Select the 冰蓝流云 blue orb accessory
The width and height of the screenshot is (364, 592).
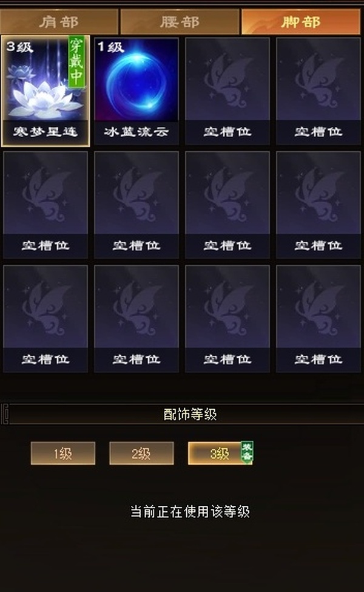pos(136,91)
